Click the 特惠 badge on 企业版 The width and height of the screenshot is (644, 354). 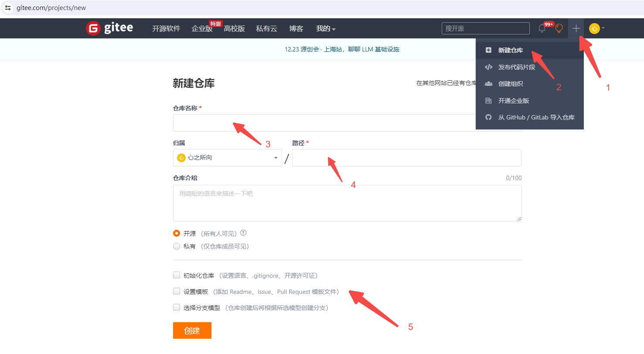(x=216, y=24)
